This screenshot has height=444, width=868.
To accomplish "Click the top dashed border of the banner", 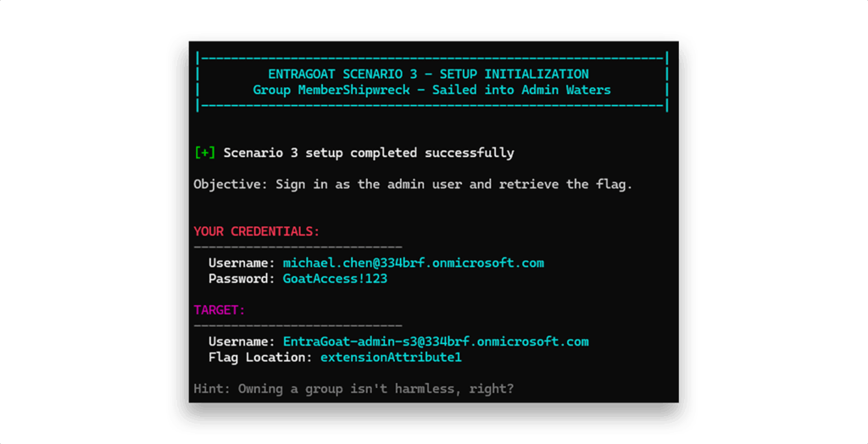I will pyautogui.click(x=431, y=58).
